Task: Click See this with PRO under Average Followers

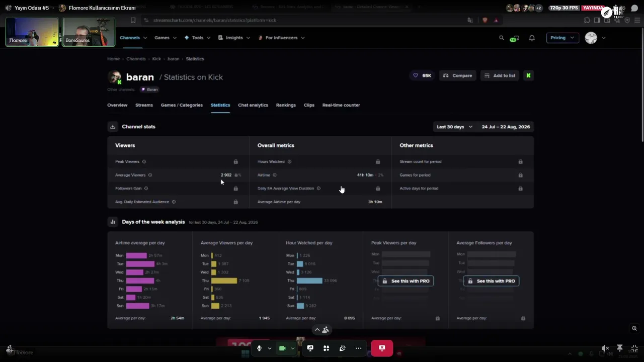Action: click(x=491, y=281)
